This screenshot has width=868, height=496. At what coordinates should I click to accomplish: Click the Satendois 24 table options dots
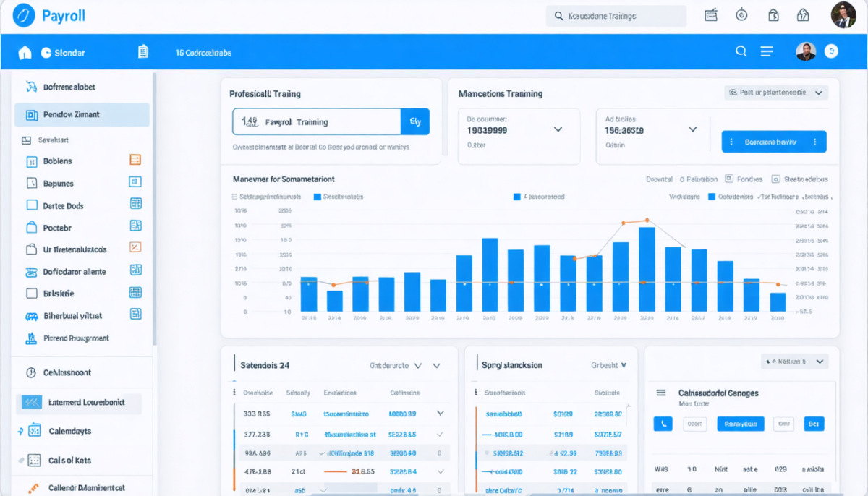point(234,393)
